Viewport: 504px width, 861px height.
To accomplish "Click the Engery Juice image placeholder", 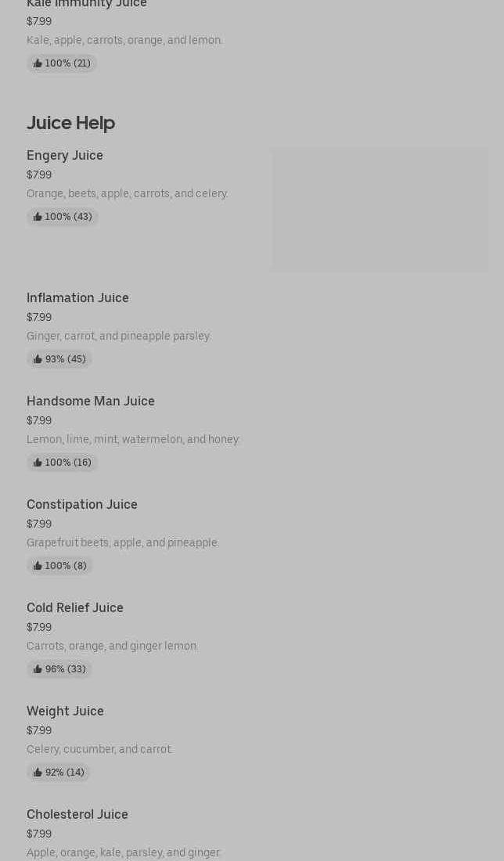I will [x=380, y=210].
